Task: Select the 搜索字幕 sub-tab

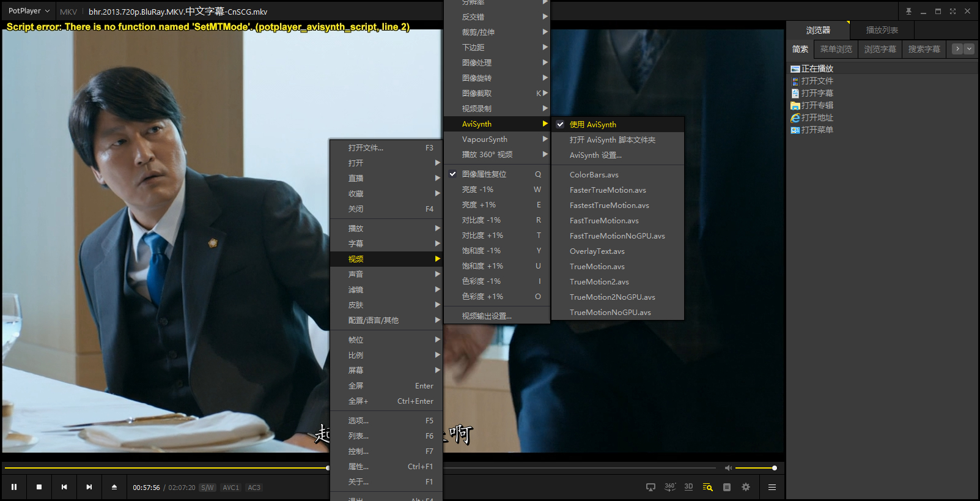Action: [924, 49]
